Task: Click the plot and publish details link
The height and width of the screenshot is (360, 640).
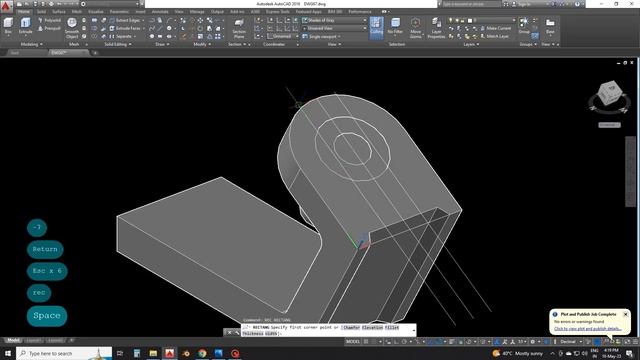Action: [x=587, y=329]
